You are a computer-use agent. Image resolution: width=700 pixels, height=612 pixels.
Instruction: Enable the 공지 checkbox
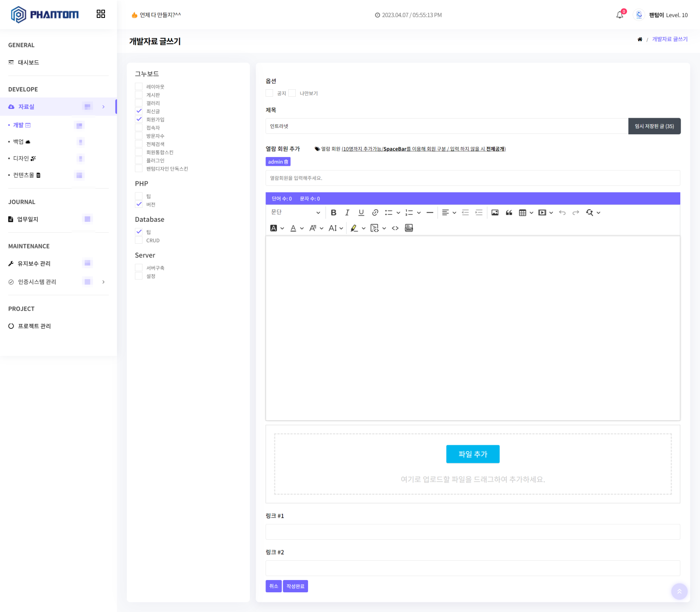tap(269, 93)
